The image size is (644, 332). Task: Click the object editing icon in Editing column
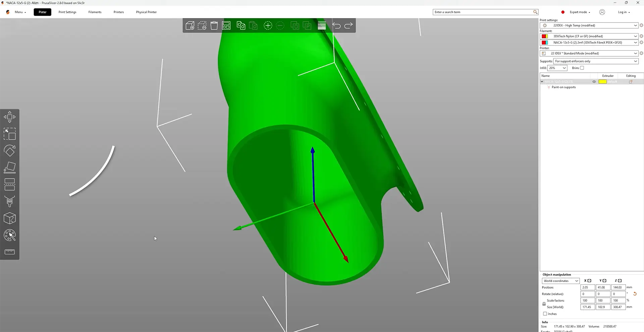point(631,82)
